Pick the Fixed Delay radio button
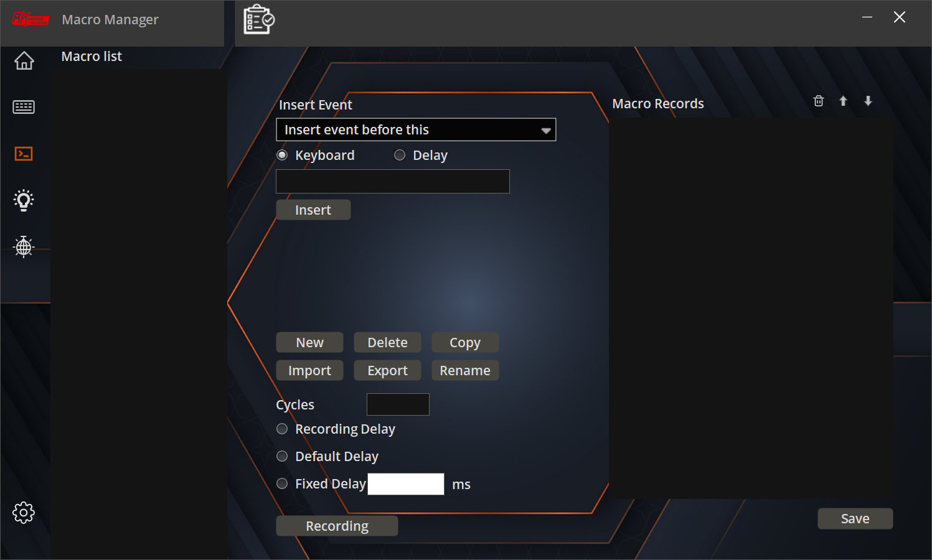Viewport: 932px width, 560px height. coord(282,483)
